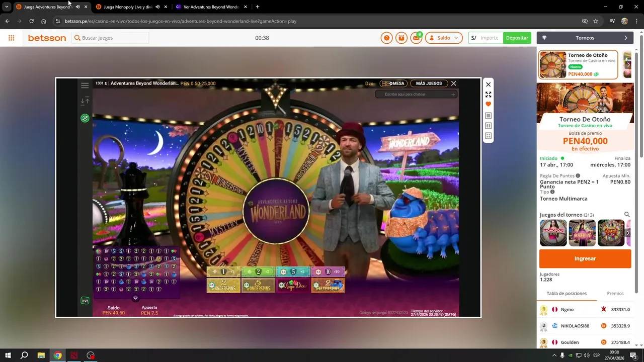Bet on 2 WalterSpins tile

pyautogui.click(x=328, y=285)
